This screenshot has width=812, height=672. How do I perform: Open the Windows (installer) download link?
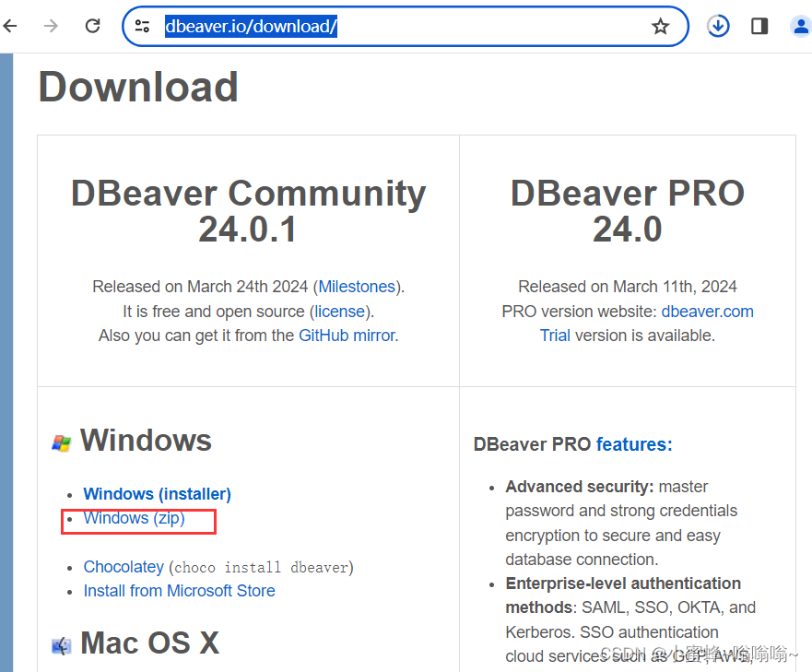point(156,493)
